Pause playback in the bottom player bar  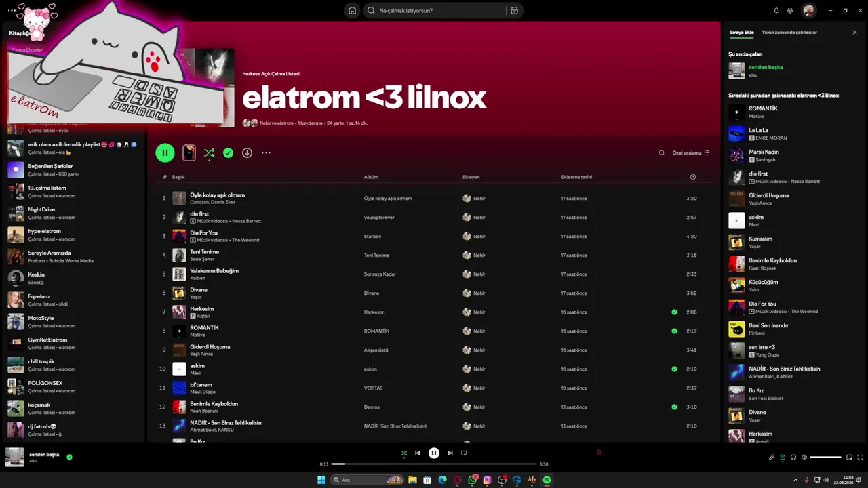(434, 453)
